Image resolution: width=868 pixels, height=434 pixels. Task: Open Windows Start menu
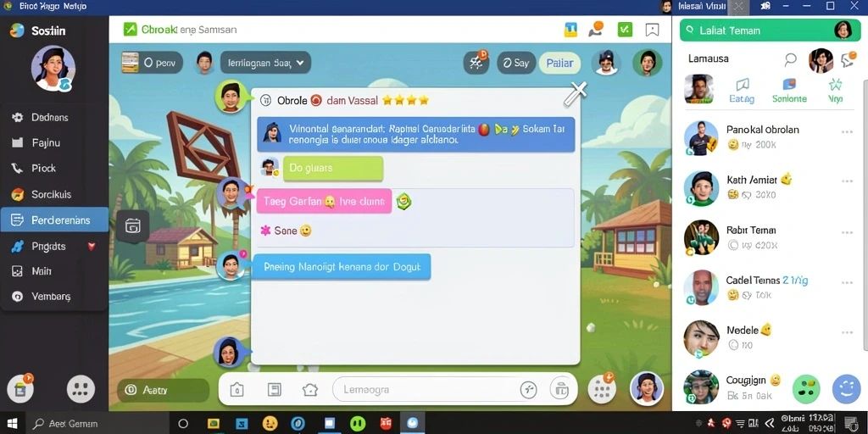tap(12, 424)
